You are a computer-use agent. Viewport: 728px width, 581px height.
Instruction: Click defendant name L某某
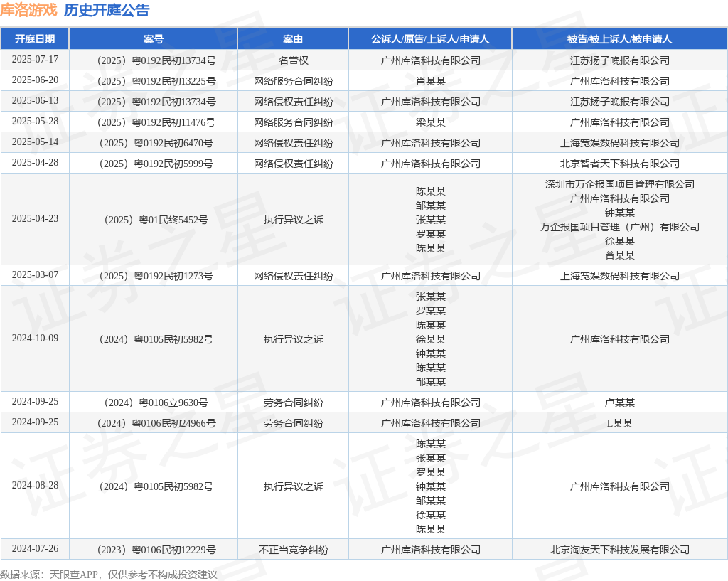[619, 423]
